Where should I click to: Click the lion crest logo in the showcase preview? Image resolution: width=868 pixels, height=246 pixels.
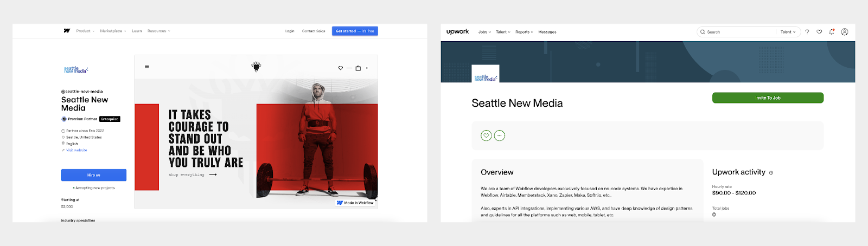[256, 67]
